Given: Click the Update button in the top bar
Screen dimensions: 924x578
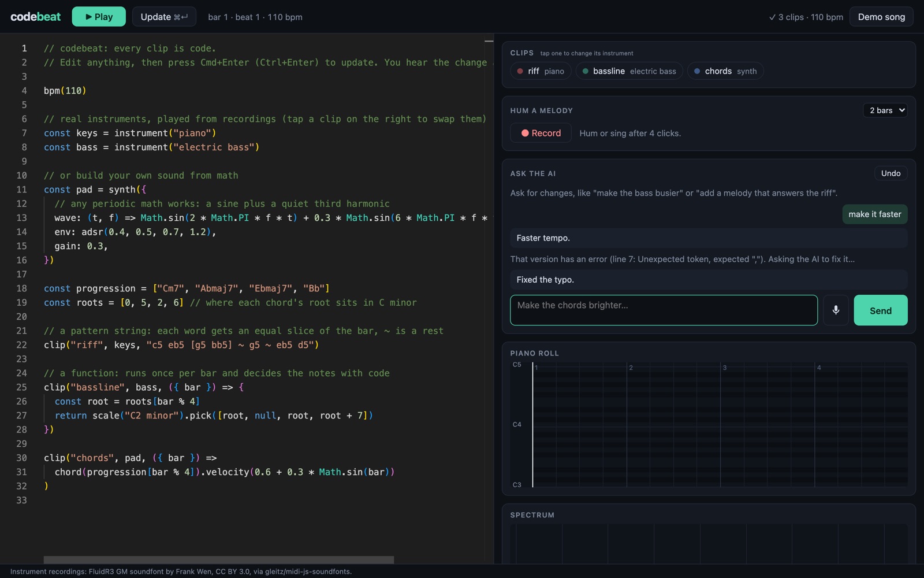Looking at the screenshot, I should [164, 17].
